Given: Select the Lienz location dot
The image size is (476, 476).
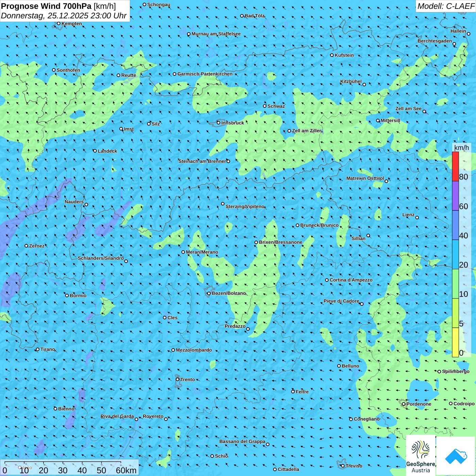Looking at the screenshot, I should [417, 218].
